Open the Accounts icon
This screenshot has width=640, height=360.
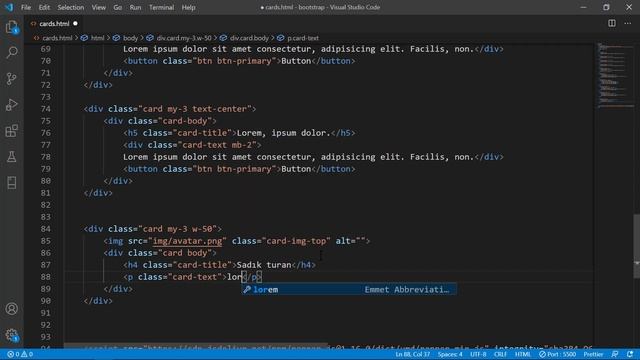pyautogui.click(x=12, y=309)
